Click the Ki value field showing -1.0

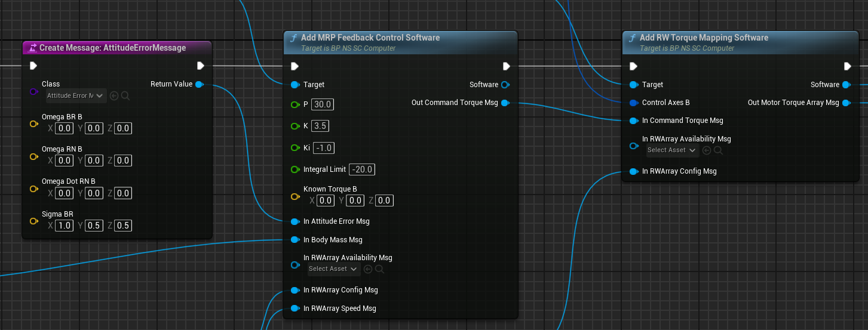(x=324, y=148)
